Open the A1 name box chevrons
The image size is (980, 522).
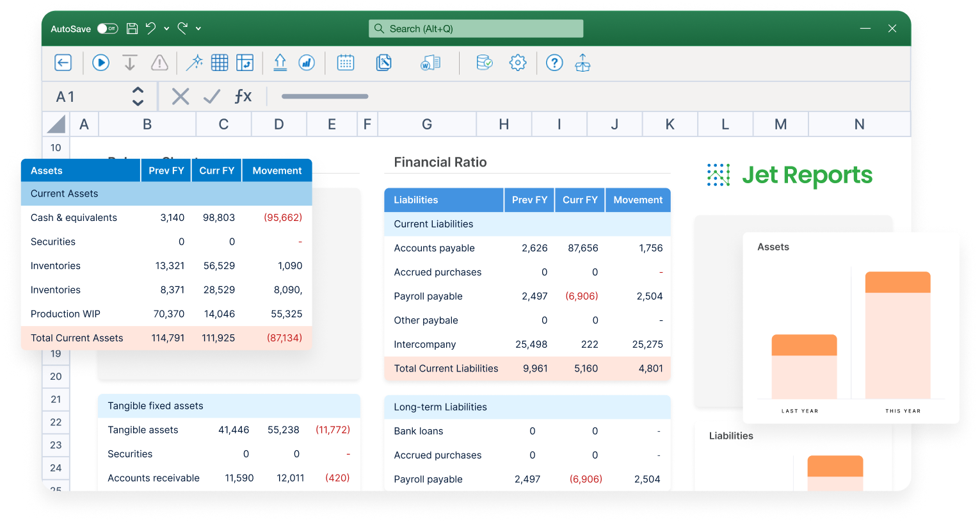click(138, 96)
